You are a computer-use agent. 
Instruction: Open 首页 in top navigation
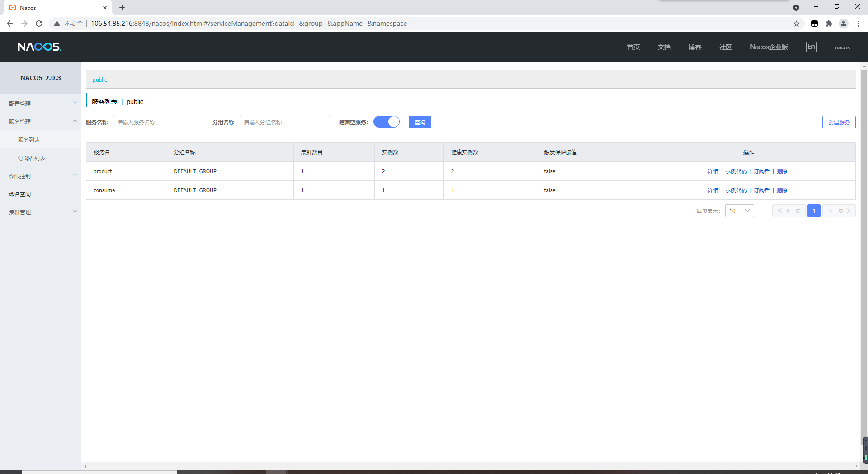(x=633, y=47)
